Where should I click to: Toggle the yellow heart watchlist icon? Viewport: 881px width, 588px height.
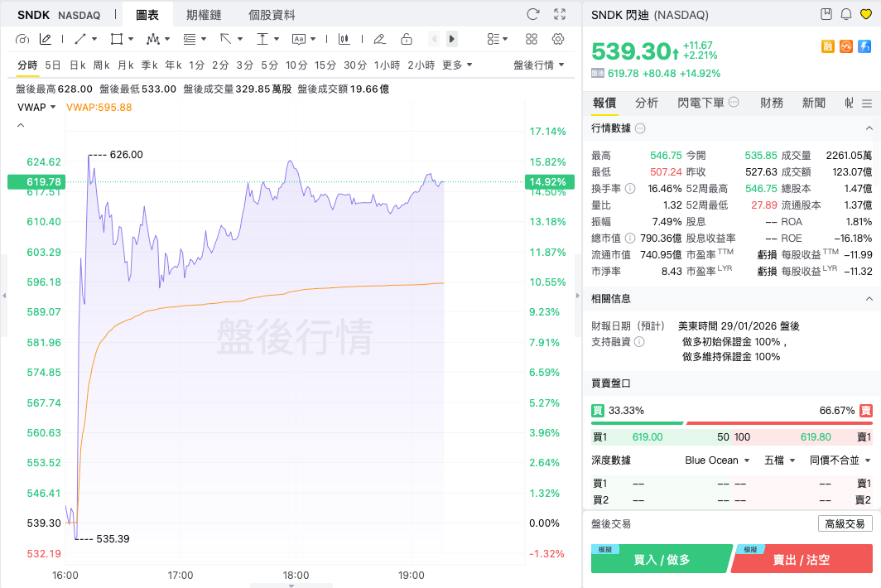866,14
